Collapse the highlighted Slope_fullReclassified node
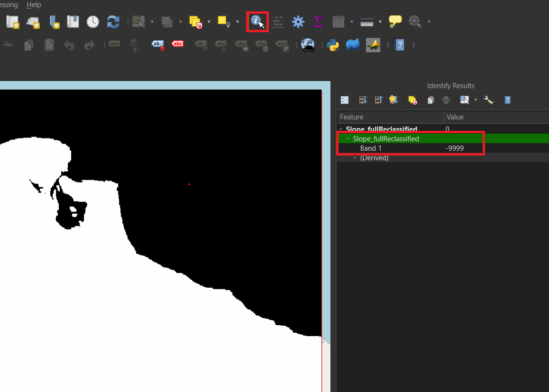 [348, 139]
